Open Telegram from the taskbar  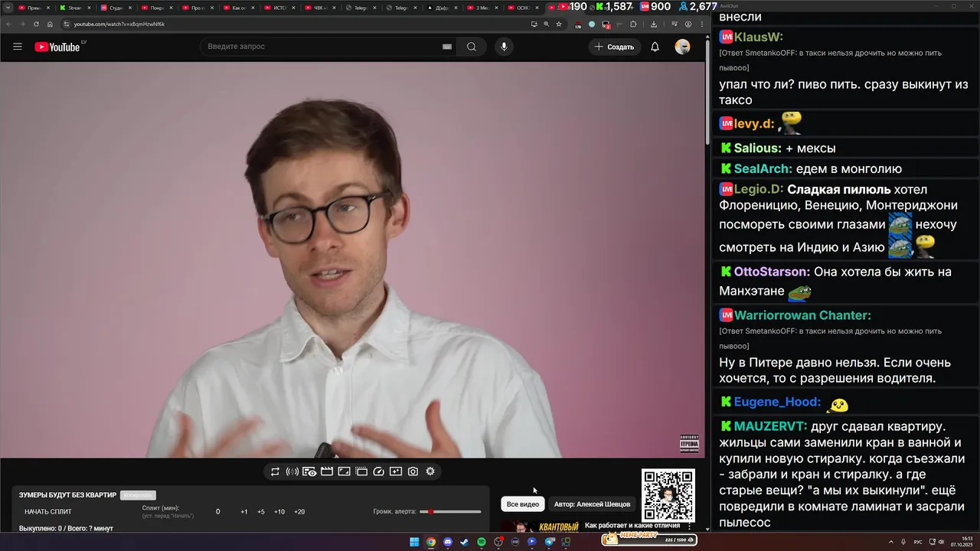550,542
